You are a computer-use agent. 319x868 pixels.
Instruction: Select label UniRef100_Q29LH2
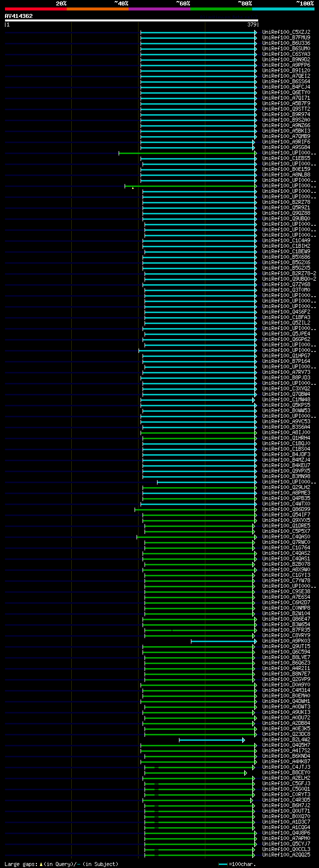pyautogui.click(x=286, y=488)
